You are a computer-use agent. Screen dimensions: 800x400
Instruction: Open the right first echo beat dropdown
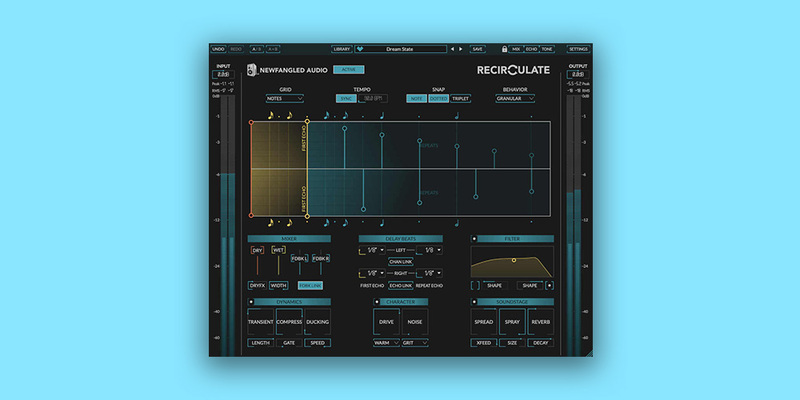coord(372,273)
